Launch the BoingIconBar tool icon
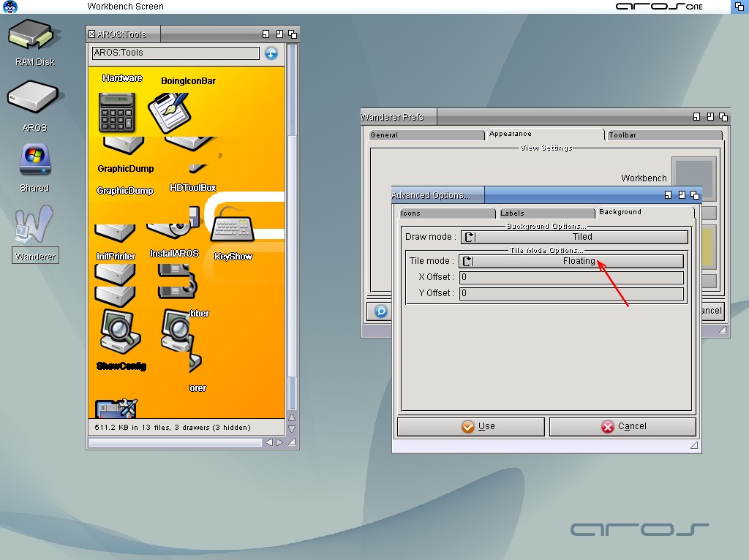The height and width of the screenshot is (560, 749). tap(168, 112)
